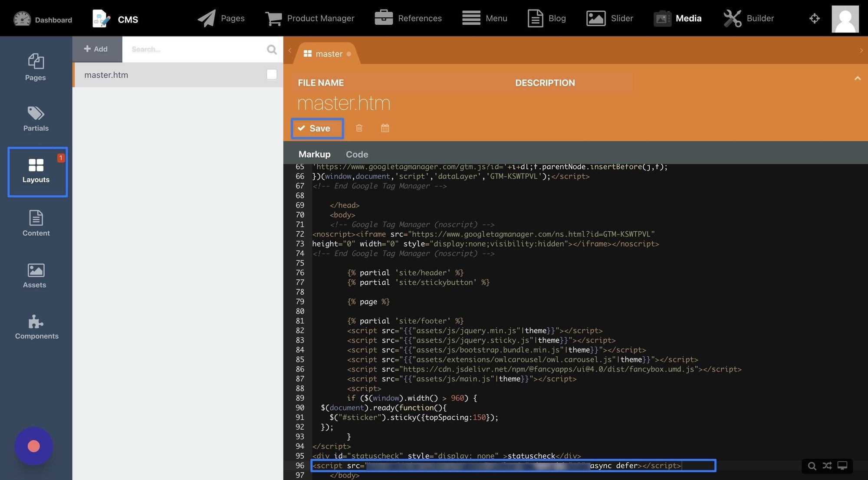868x480 pixels.
Task: Select Content in the sidebar
Action: tap(36, 224)
